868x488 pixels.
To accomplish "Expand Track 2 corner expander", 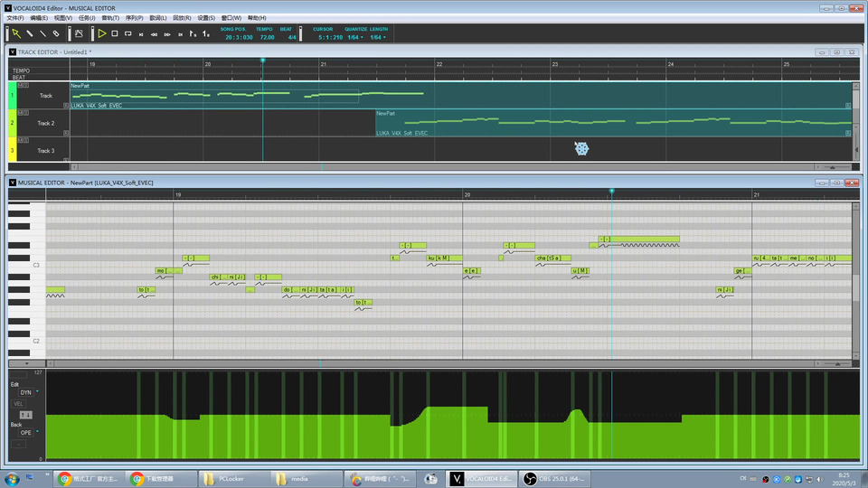I will click(66, 133).
